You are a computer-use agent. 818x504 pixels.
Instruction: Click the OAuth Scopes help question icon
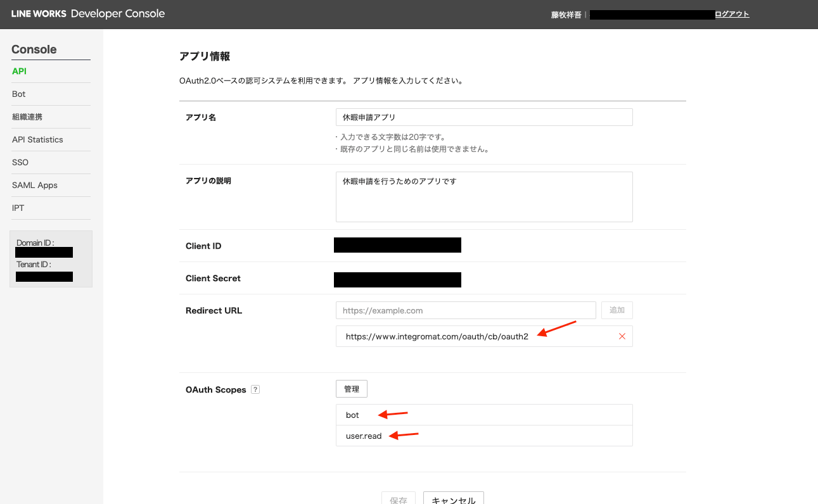(255, 389)
